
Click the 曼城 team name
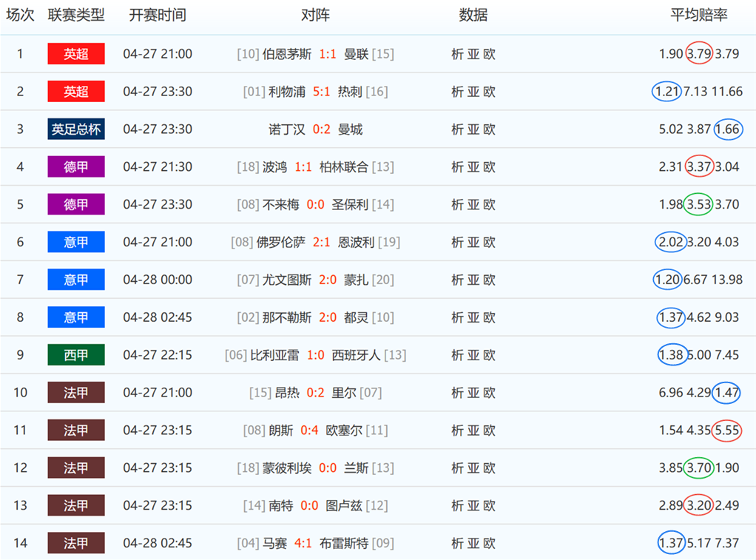click(x=350, y=129)
